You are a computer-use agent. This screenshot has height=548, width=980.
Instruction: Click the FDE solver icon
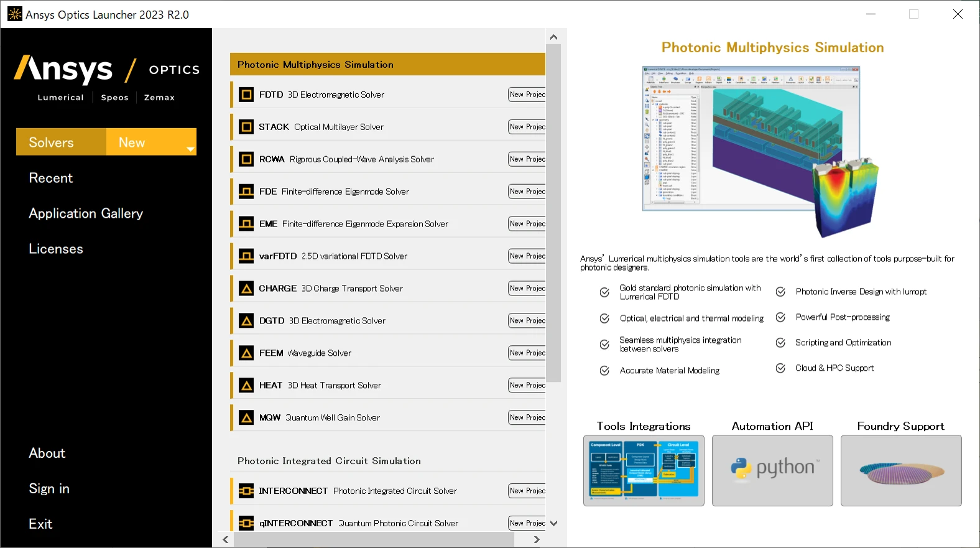pos(246,192)
